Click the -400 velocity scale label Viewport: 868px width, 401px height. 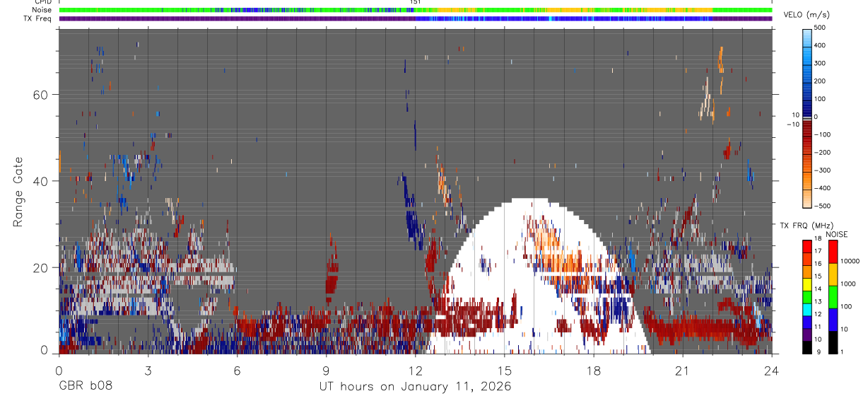point(821,188)
